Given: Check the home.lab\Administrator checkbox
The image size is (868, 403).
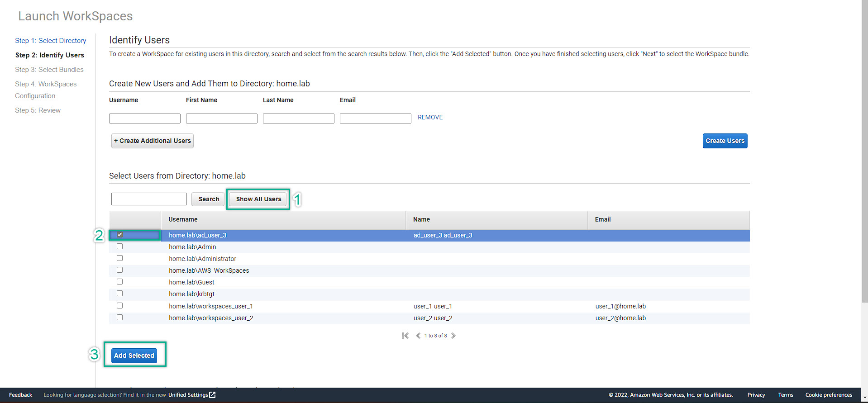Looking at the screenshot, I should pyautogui.click(x=119, y=258).
